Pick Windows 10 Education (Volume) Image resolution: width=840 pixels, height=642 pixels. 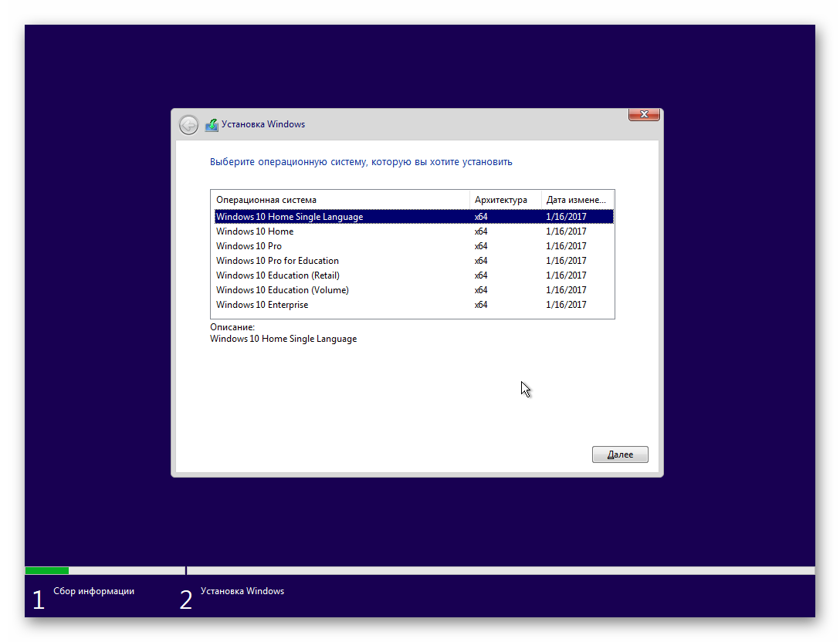pos(414,289)
